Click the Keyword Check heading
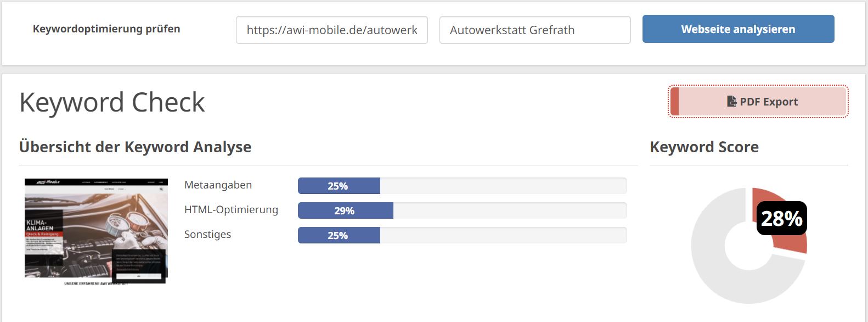 tap(112, 102)
